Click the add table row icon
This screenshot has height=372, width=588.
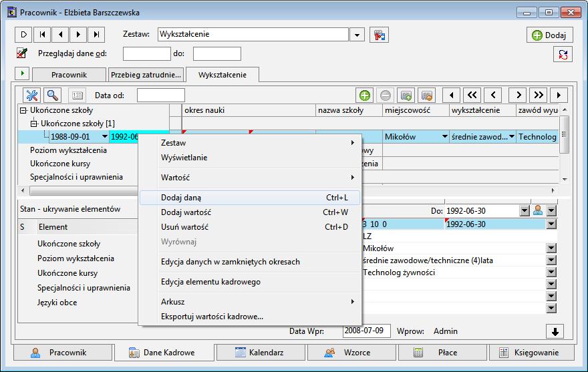tap(406, 96)
